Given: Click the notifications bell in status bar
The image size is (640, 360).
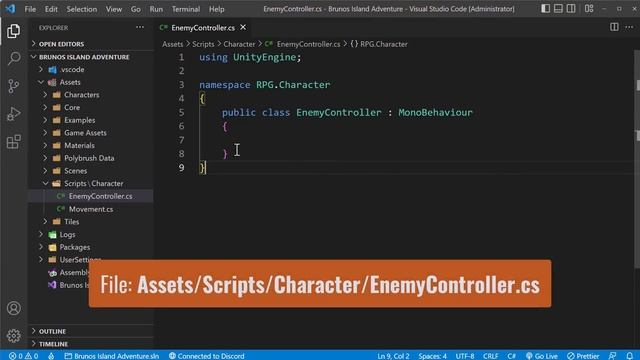Looking at the screenshot, I should point(629,356).
